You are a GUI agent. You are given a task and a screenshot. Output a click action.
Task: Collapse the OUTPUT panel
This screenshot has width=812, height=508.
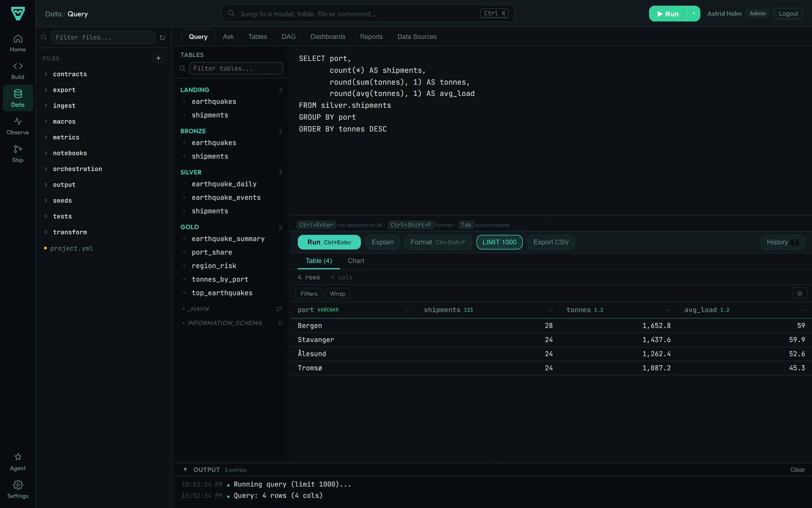click(x=185, y=470)
